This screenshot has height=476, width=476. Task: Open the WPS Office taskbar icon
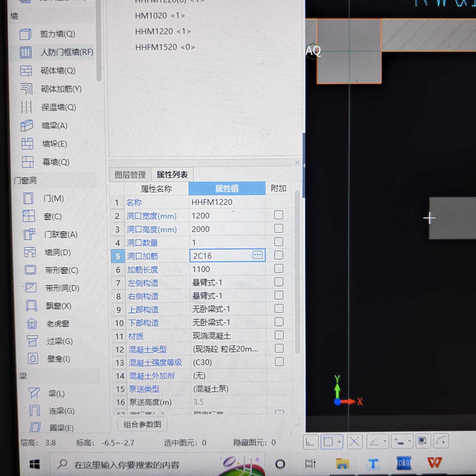[434, 463]
